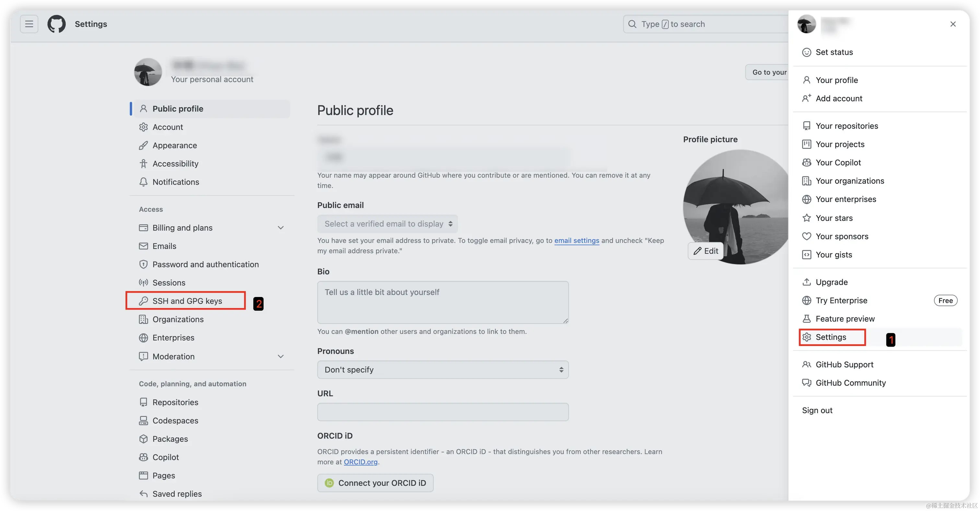Screen dimensions: 980x511
Task: Expand the Billing and plans section
Action: (x=281, y=228)
